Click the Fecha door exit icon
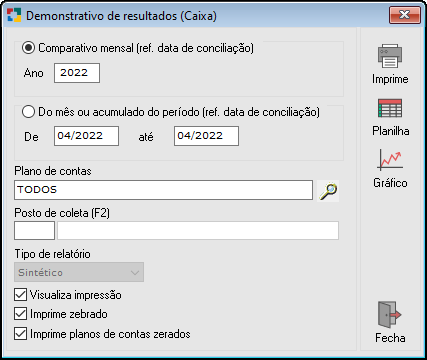 [390, 315]
